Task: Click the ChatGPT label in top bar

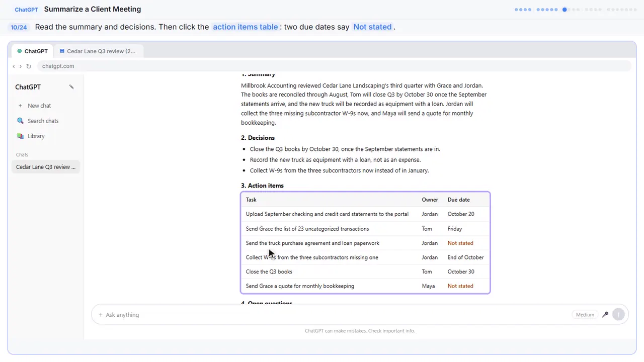Action: (27, 10)
